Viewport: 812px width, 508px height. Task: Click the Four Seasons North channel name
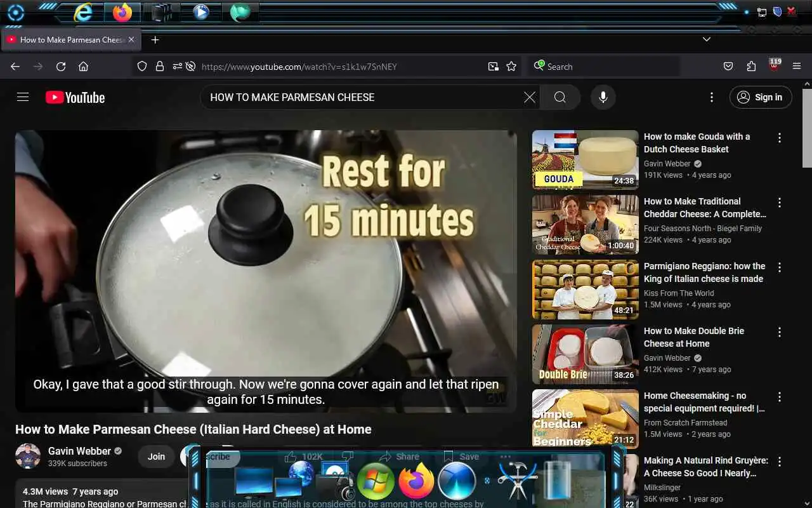click(x=703, y=229)
